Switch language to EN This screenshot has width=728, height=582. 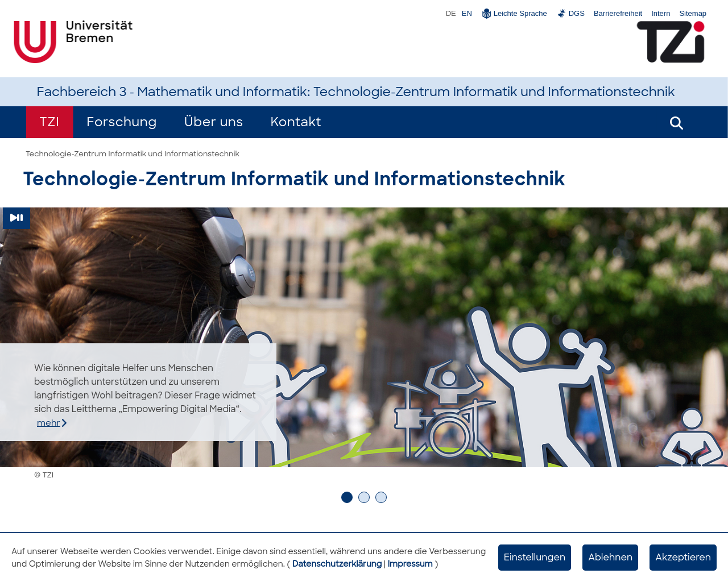(x=467, y=14)
